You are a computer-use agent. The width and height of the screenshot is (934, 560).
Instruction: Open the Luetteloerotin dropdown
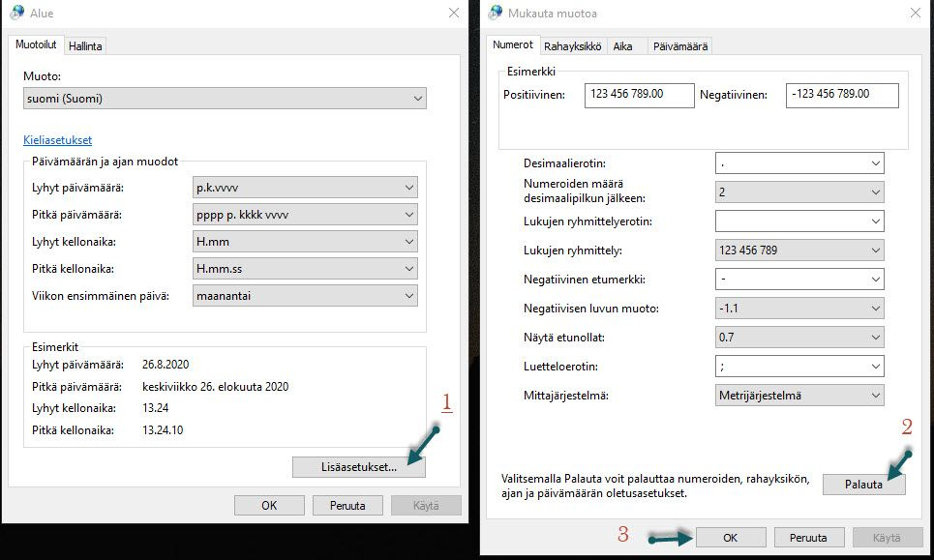coord(799,366)
